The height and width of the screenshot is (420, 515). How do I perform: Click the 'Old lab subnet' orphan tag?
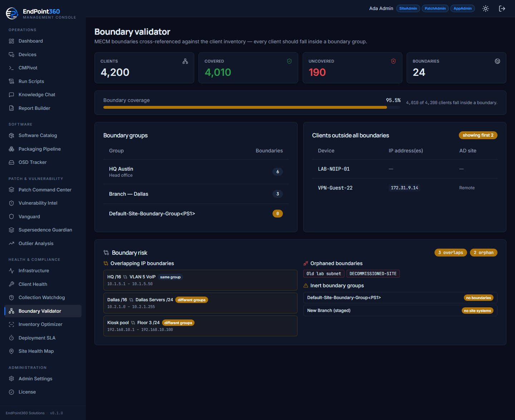point(324,274)
